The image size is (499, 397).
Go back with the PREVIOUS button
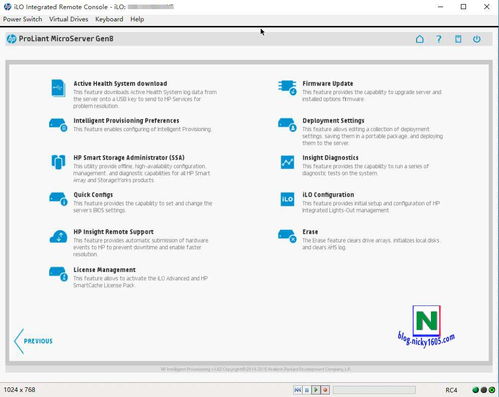(33, 341)
